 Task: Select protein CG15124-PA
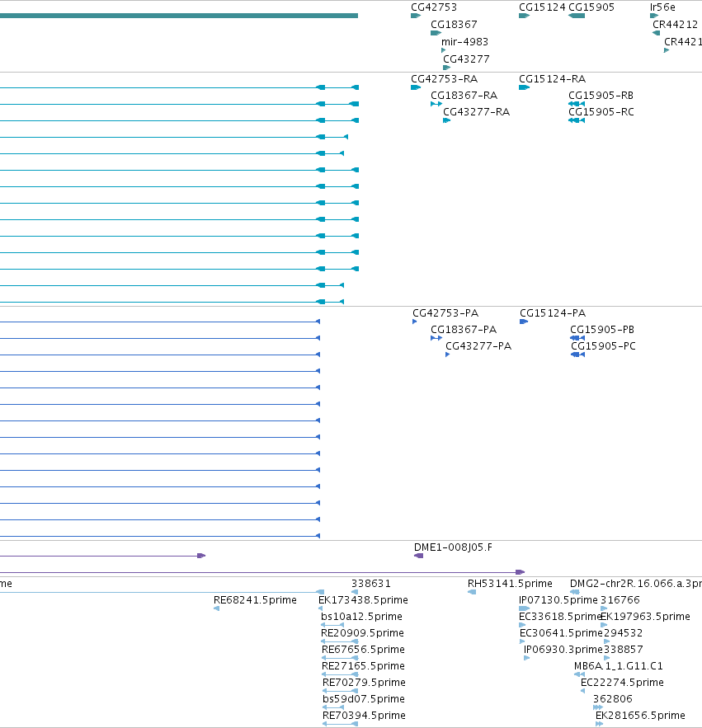pos(553,313)
